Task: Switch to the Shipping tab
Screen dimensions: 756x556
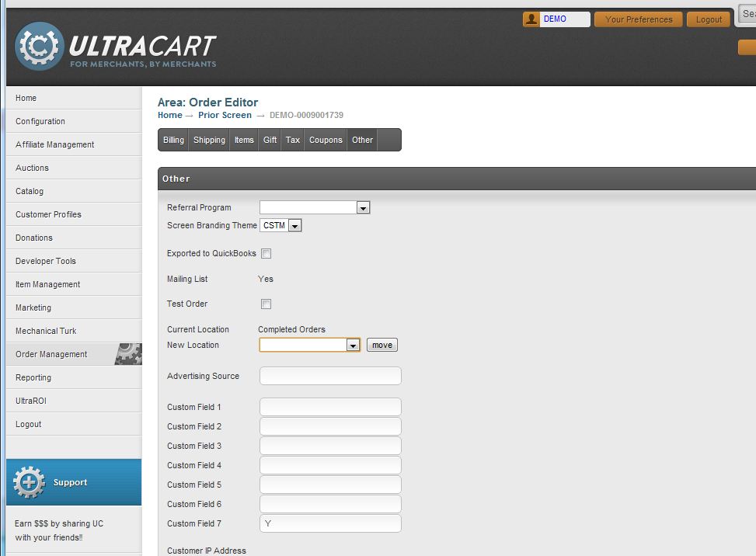Action: tap(209, 140)
